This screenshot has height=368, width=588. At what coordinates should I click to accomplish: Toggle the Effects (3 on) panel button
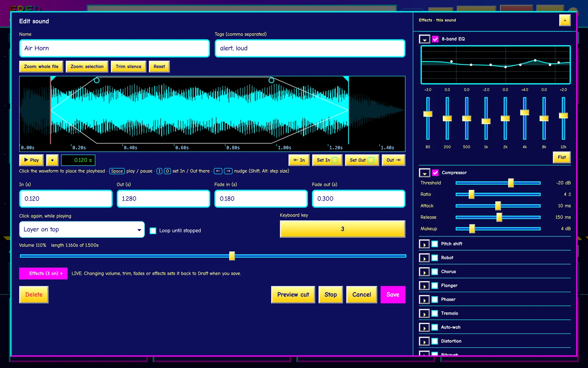click(43, 273)
